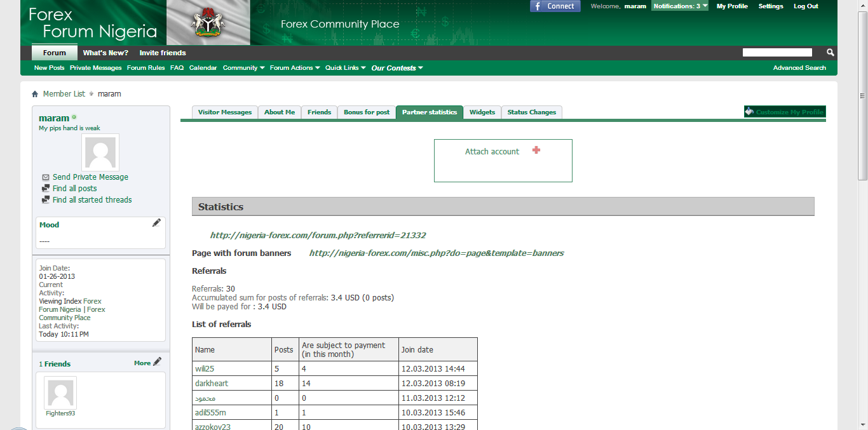Open the referral link with referrerid=21332
This screenshot has height=430, width=868.
[318, 235]
